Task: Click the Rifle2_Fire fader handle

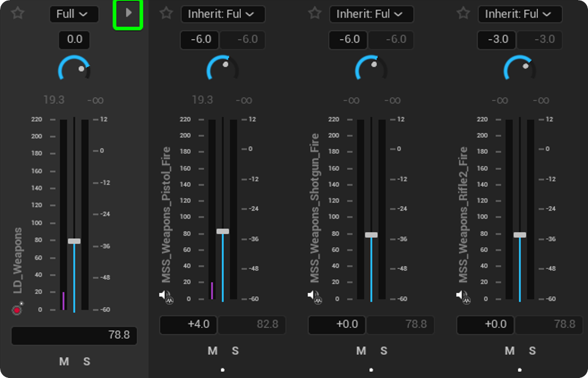Action: 520,235
